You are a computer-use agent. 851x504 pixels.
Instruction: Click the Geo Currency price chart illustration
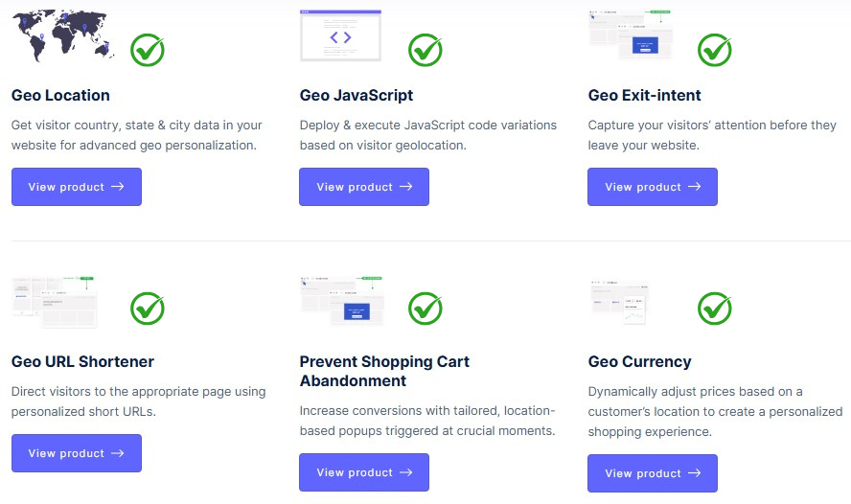[620, 303]
